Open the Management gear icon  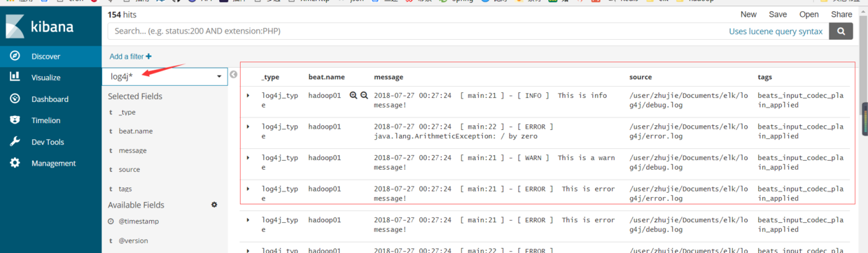click(x=15, y=163)
